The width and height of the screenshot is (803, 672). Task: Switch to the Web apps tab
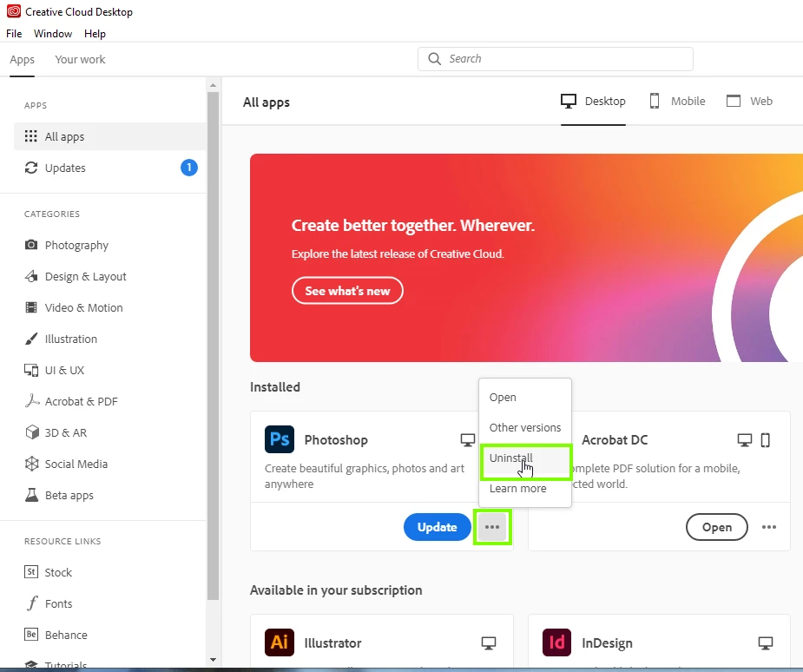tap(749, 101)
